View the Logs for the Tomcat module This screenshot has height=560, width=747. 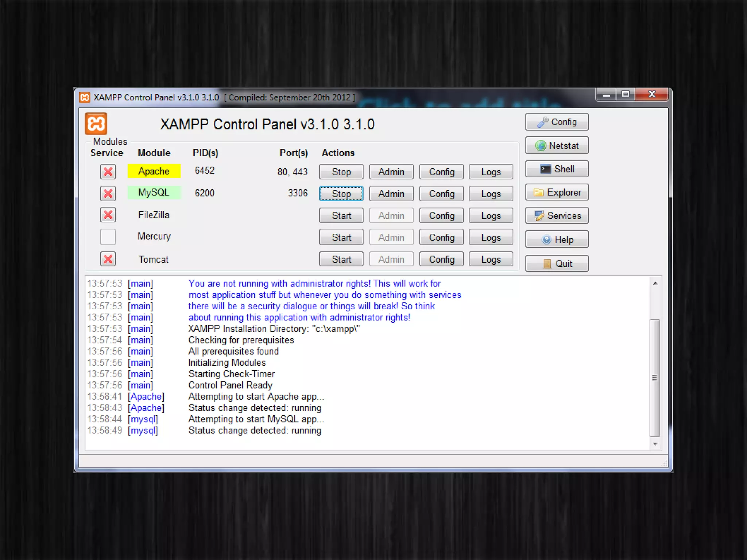[491, 259]
